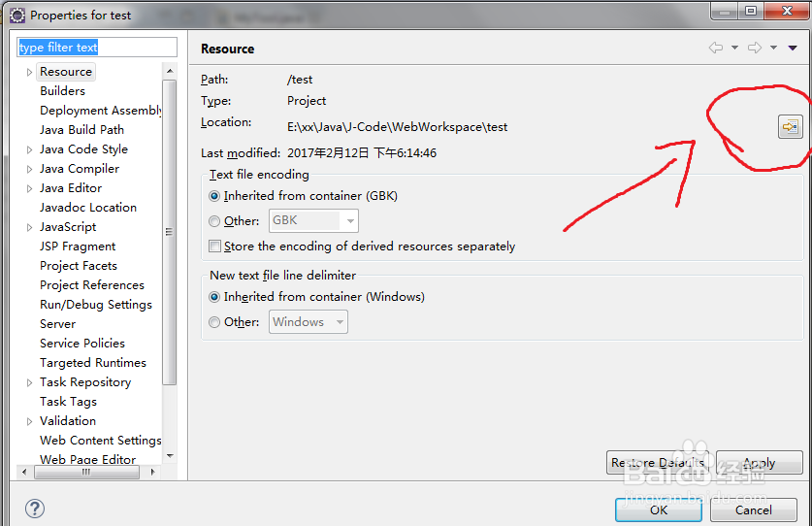Click the type filter text field
Viewport: 812px width, 526px height.
[x=97, y=48]
